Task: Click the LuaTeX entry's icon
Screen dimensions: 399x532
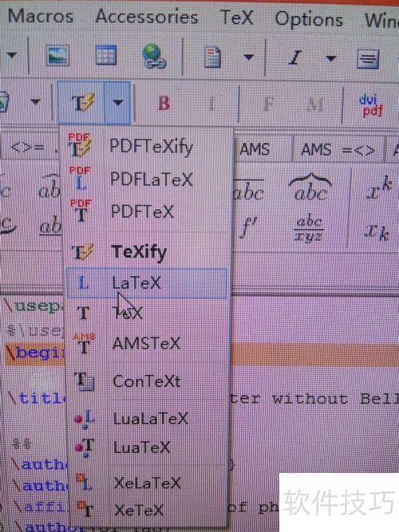Action: click(85, 448)
